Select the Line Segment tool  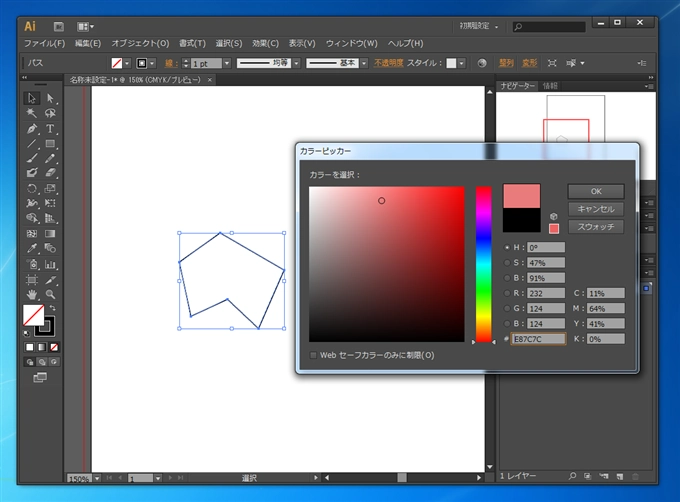point(32,143)
